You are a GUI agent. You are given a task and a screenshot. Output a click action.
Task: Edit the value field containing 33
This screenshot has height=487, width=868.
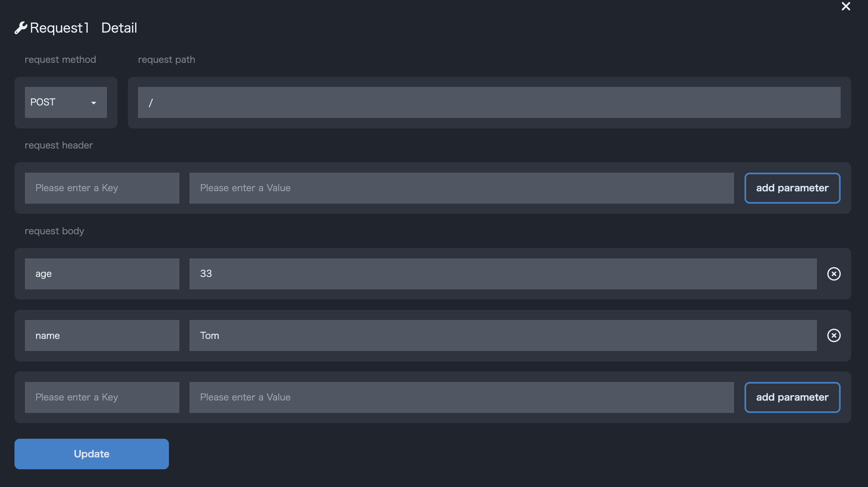tap(503, 274)
